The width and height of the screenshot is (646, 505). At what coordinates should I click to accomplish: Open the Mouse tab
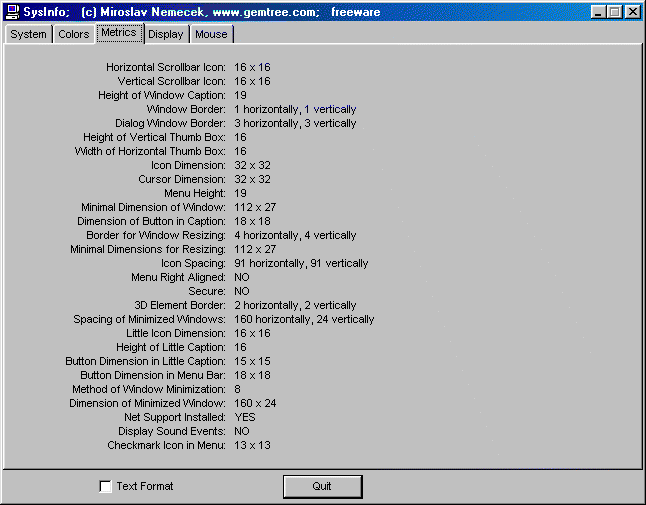click(x=211, y=34)
